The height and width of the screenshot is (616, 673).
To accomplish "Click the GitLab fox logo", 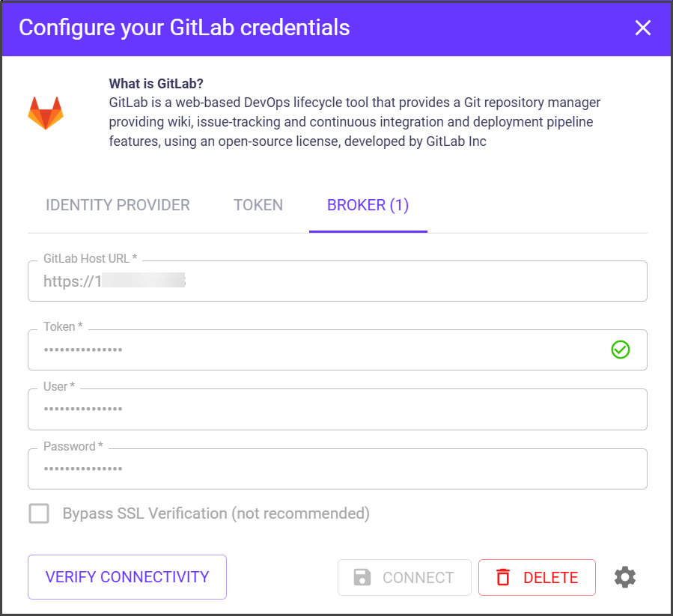I will click(46, 112).
